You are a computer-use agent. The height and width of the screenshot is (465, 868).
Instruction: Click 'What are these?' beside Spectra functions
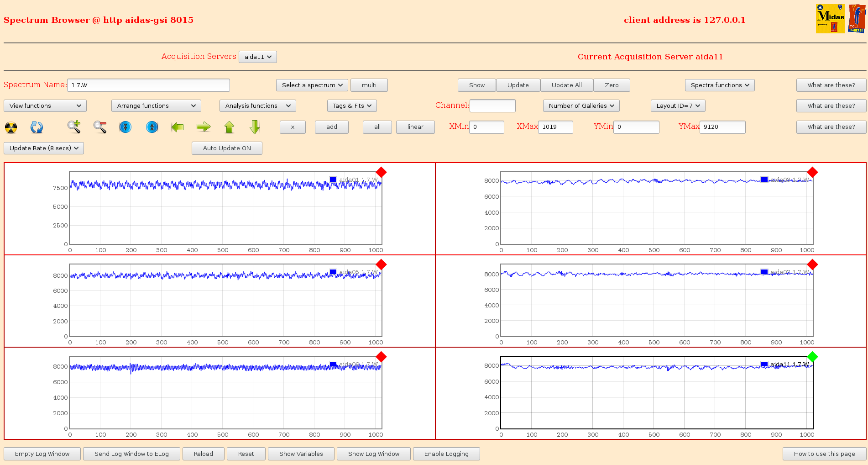(831, 85)
